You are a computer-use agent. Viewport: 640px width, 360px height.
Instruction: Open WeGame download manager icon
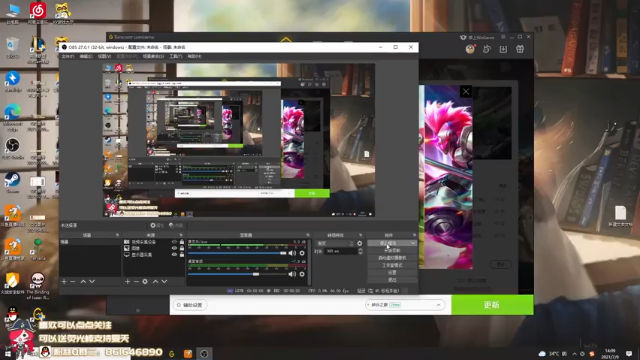(503, 49)
